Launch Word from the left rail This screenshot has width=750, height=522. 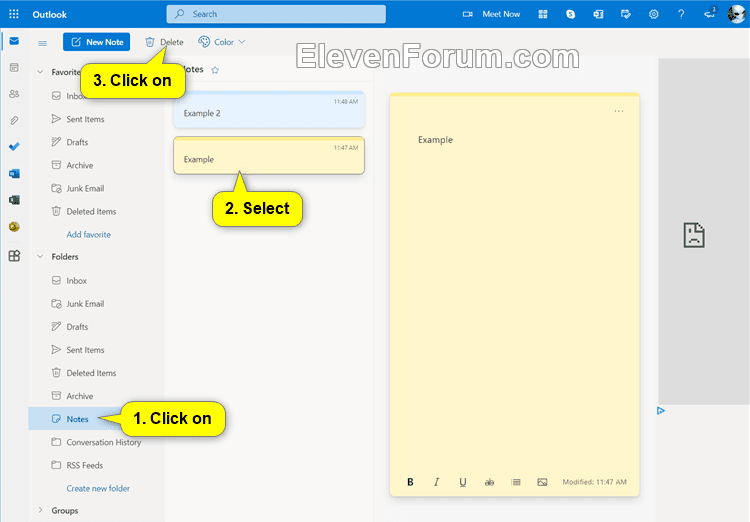click(x=14, y=173)
